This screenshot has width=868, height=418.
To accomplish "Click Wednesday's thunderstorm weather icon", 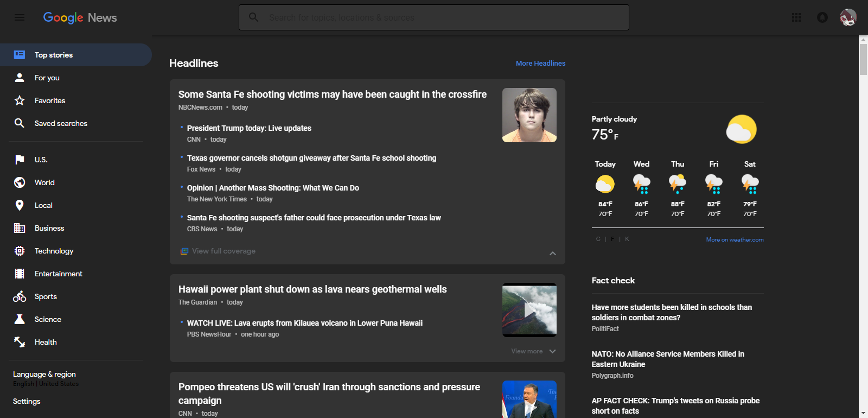I will (x=641, y=184).
